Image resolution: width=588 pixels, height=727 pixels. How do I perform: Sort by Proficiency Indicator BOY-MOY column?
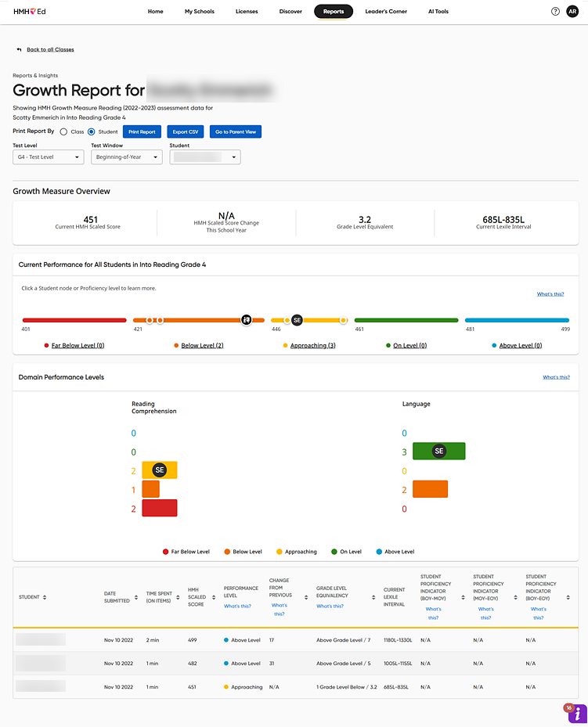point(463,597)
